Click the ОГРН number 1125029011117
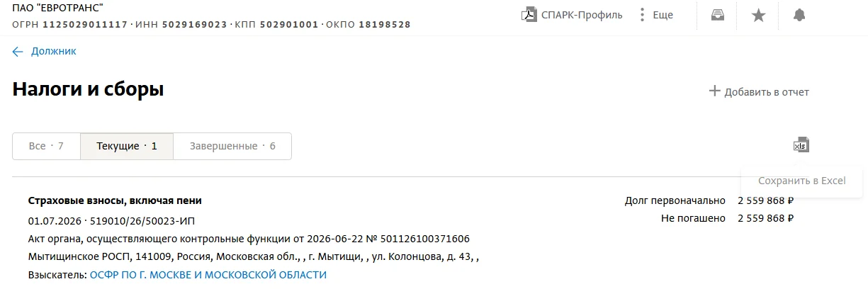The height and width of the screenshot is (289, 868). (x=85, y=25)
